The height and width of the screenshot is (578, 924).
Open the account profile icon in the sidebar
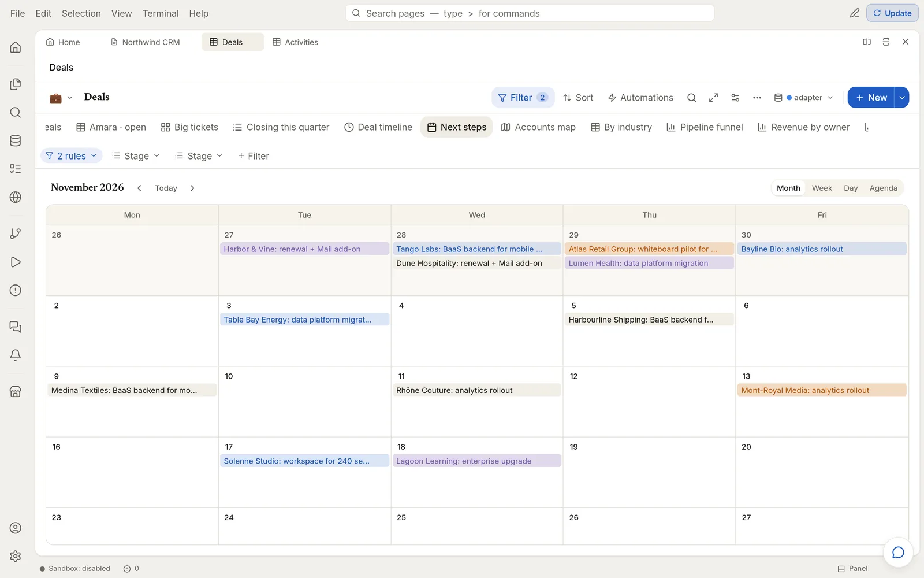[x=16, y=528]
